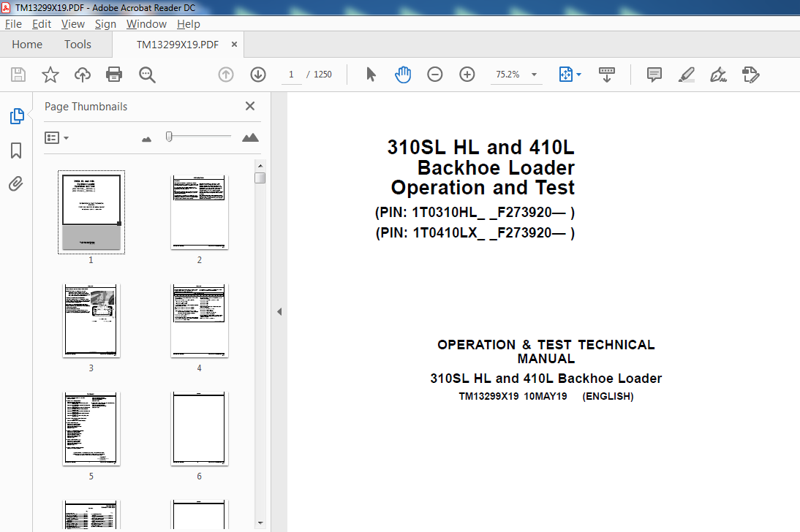The image size is (800, 532).
Task: Select page 6 thumbnail
Action: [199, 428]
